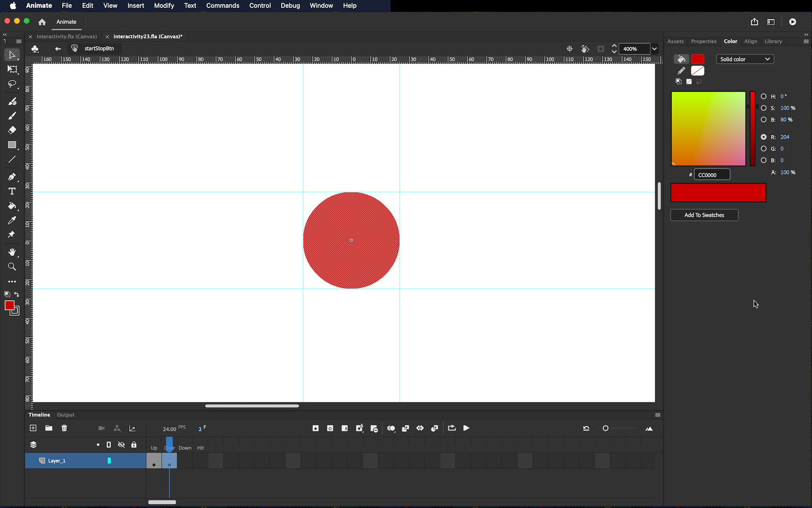Select the Eraser tool

12,130
